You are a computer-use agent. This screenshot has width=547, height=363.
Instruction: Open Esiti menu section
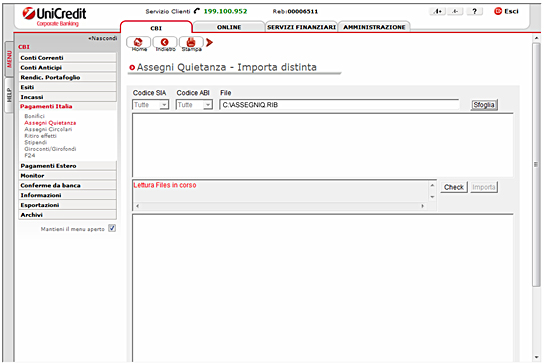tap(67, 87)
